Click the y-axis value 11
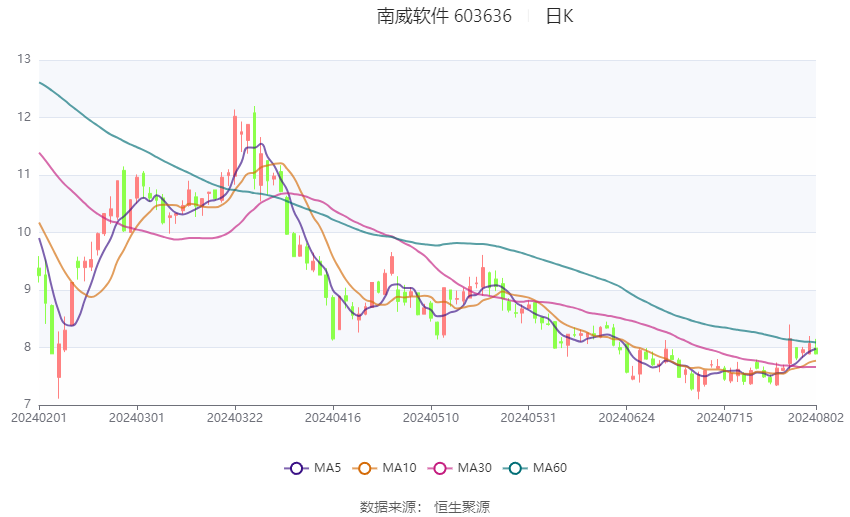Viewport: 850px width, 517px height. click(24, 174)
